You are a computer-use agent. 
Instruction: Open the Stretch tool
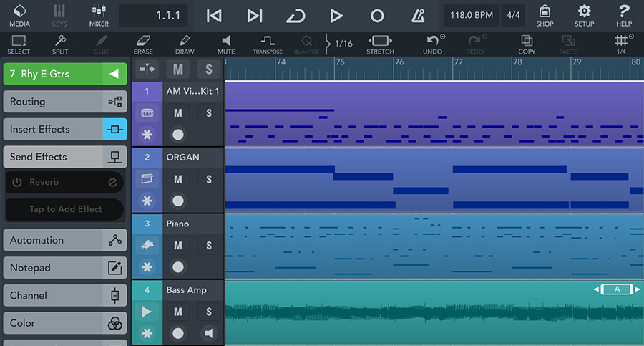[x=380, y=44]
